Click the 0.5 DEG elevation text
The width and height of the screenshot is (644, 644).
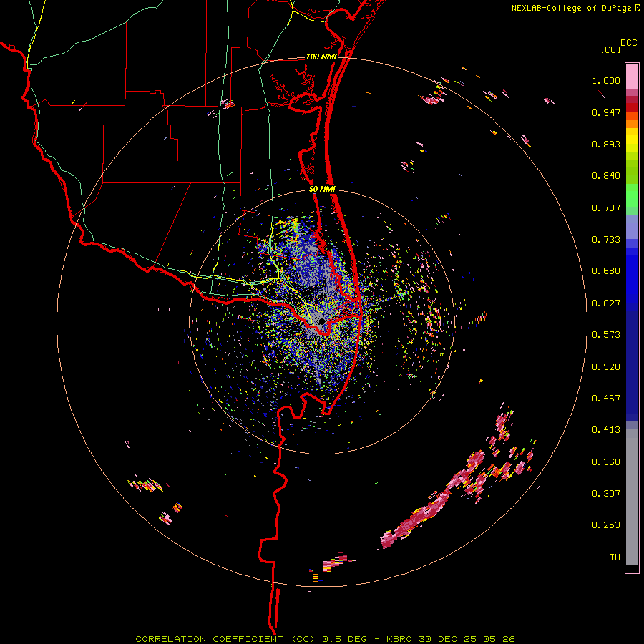point(344,639)
